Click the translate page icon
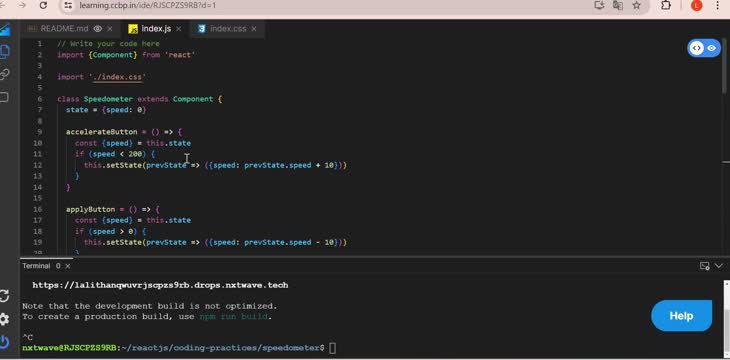 [x=618, y=6]
